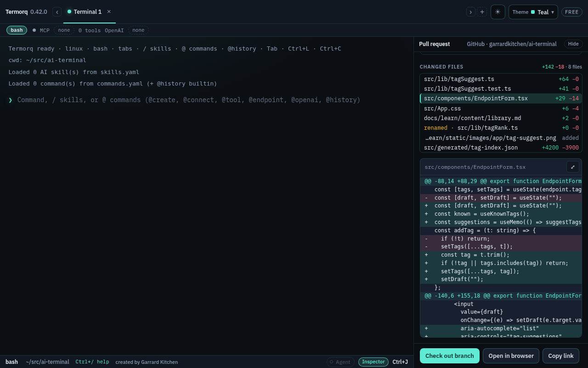Click second diff hunk header @@ -140,6
588x368 pixels.
click(501, 296)
